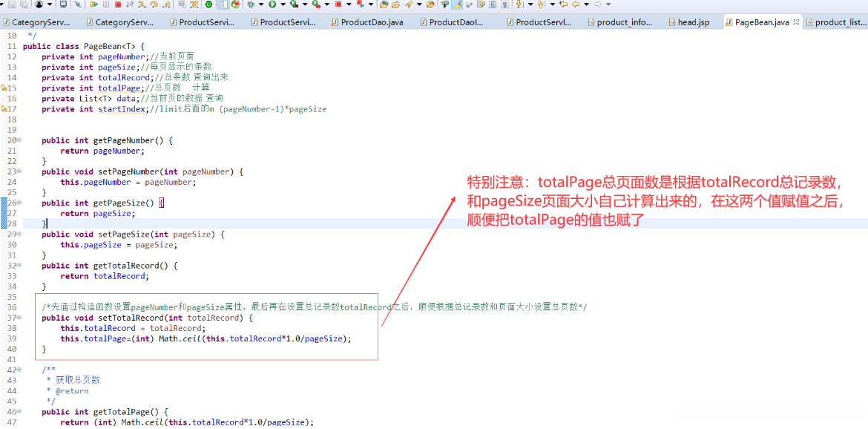Click the red Terminate icon
Viewport: 868px width, 429px height.
(x=118, y=4)
